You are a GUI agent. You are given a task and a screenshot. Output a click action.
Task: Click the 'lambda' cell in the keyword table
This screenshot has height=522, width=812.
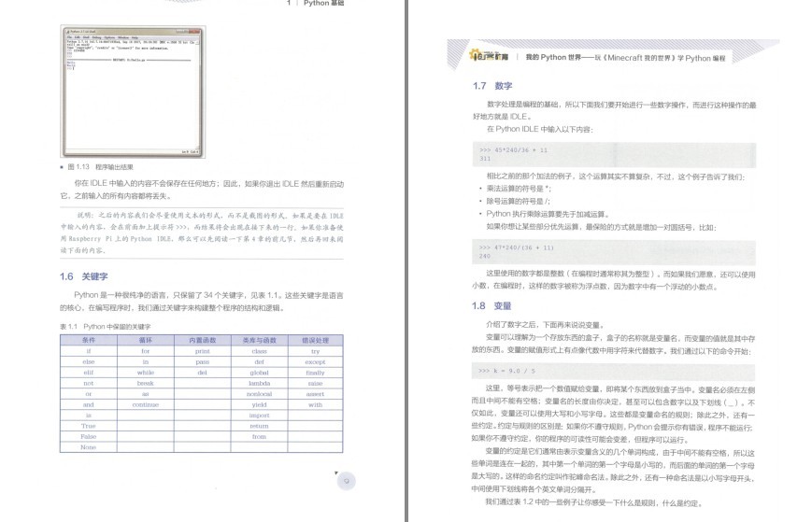tap(260, 384)
